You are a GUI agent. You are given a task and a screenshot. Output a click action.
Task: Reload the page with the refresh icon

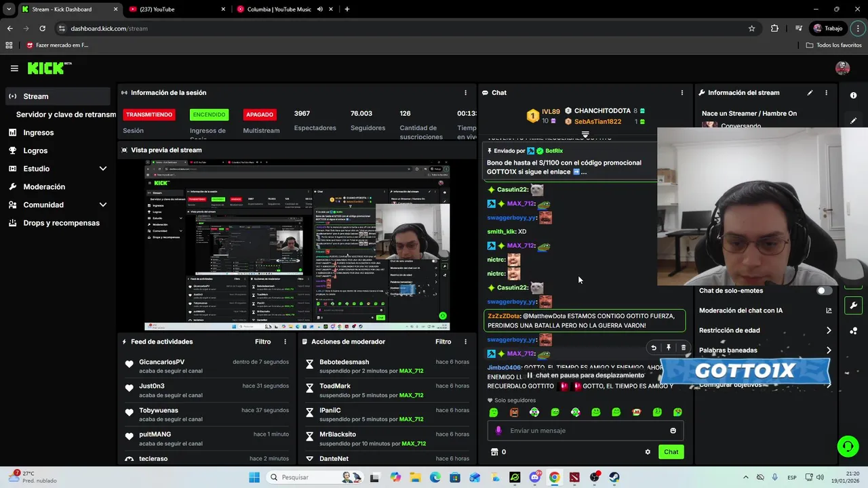(x=42, y=28)
